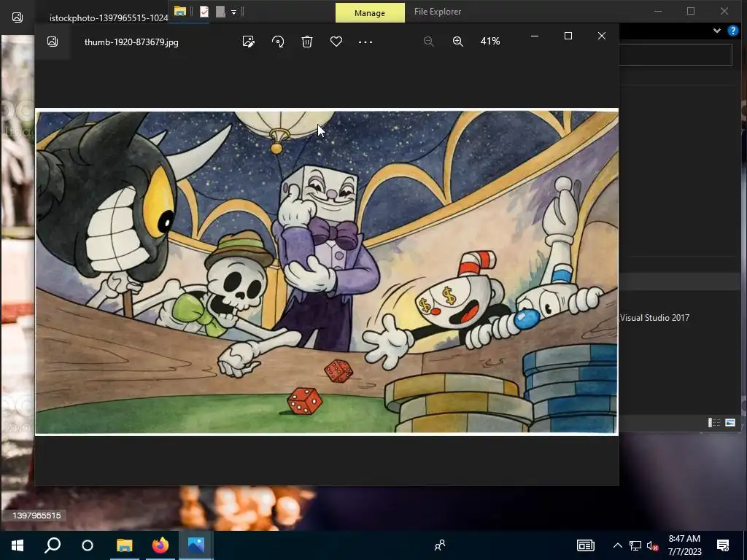Open quick access toolbar customize dropdown arrow
747x560 pixels.
coord(234,12)
